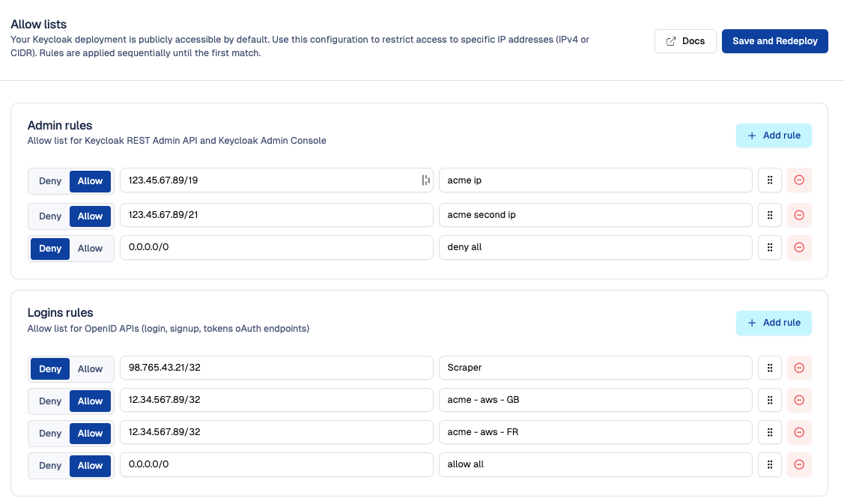Add rule to Logins rules section
This screenshot has width=850, height=504.
point(774,323)
